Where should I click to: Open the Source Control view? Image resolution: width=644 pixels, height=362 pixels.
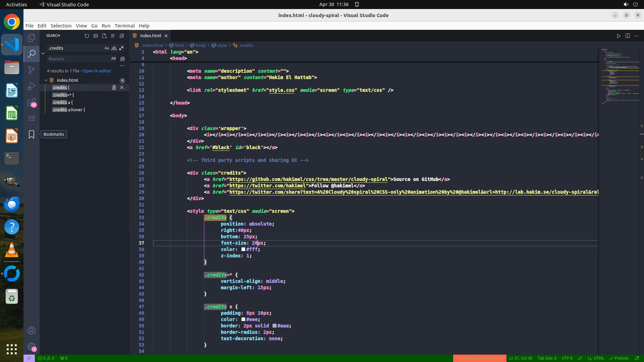pos(32,70)
